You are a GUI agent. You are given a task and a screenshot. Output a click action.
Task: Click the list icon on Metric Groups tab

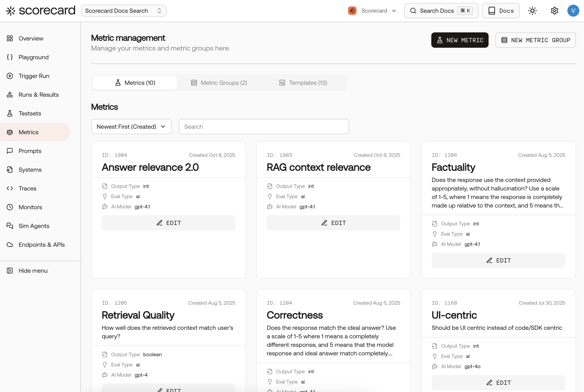click(x=194, y=83)
